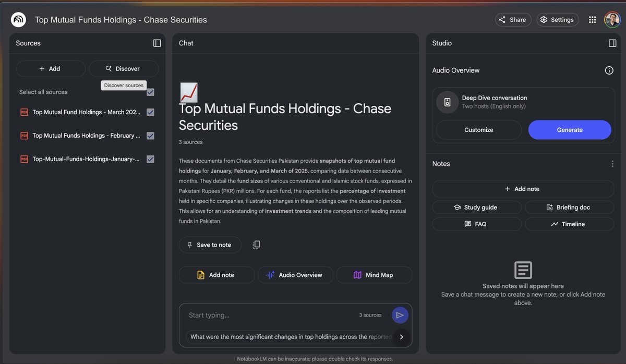Viewport: 626px width, 364px height.
Task: Click the Audio Overview info icon
Action: click(609, 70)
